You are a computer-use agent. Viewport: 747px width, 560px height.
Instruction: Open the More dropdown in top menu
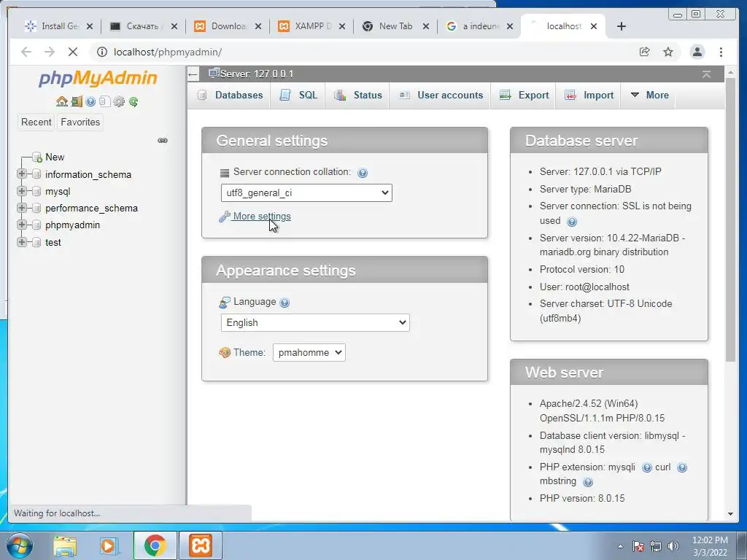click(649, 96)
